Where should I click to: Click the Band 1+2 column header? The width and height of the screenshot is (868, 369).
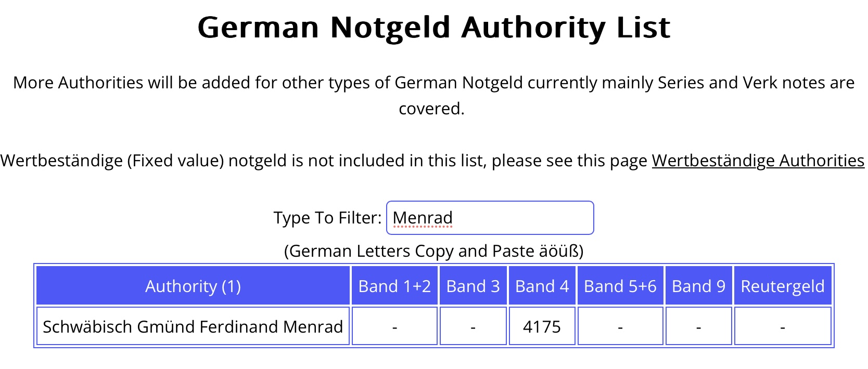click(394, 286)
